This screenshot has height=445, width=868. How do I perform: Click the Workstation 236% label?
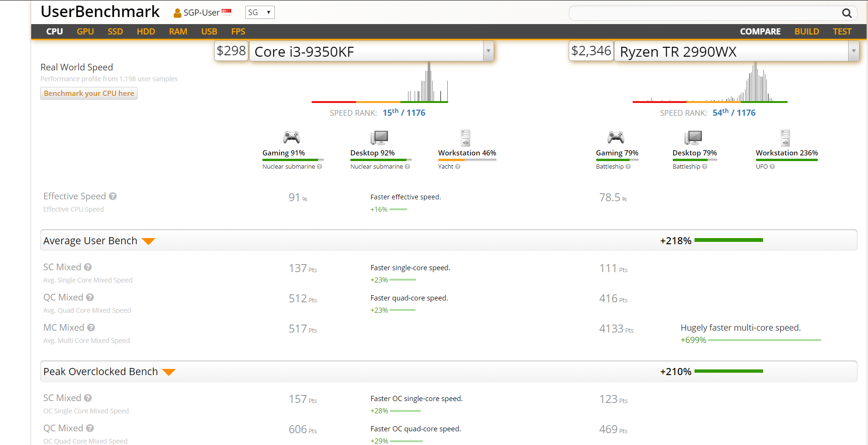[787, 153]
